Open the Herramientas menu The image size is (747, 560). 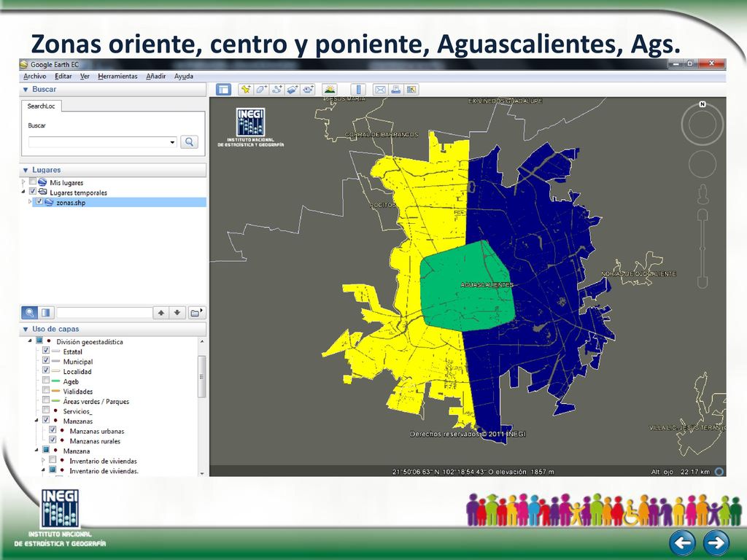pos(117,76)
